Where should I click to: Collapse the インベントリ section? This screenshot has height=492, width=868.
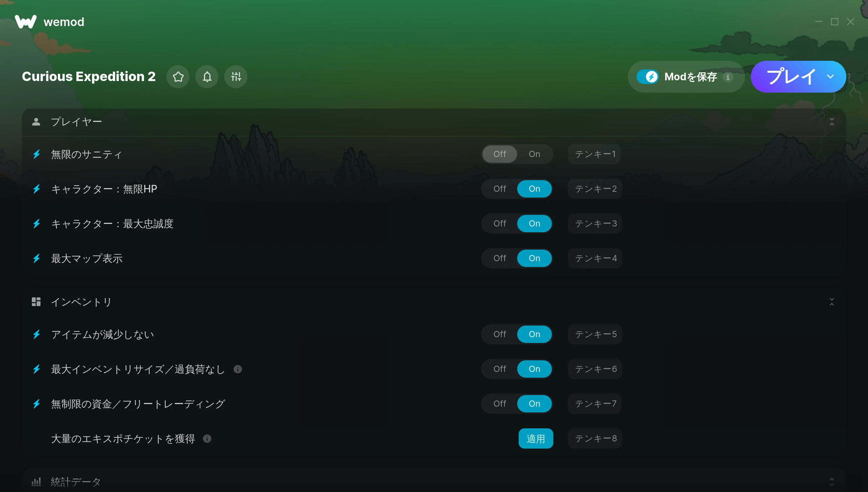click(832, 302)
